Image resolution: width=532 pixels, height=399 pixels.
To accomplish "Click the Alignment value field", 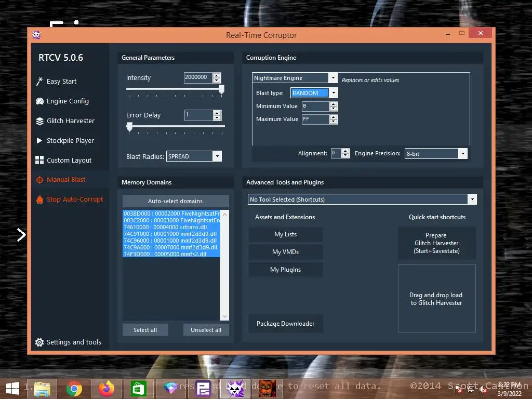I will (336, 153).
